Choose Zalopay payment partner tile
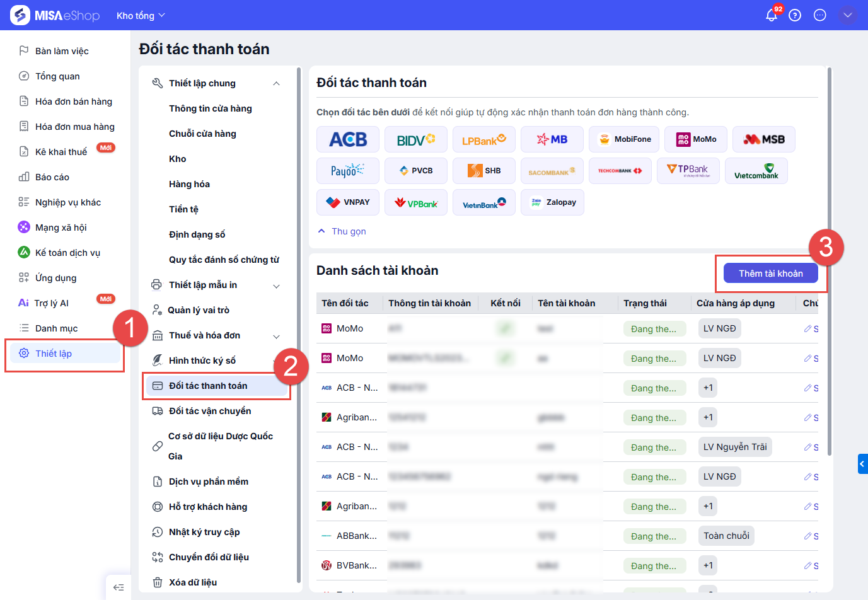The image size is (868, 600). tap(552, 202)
